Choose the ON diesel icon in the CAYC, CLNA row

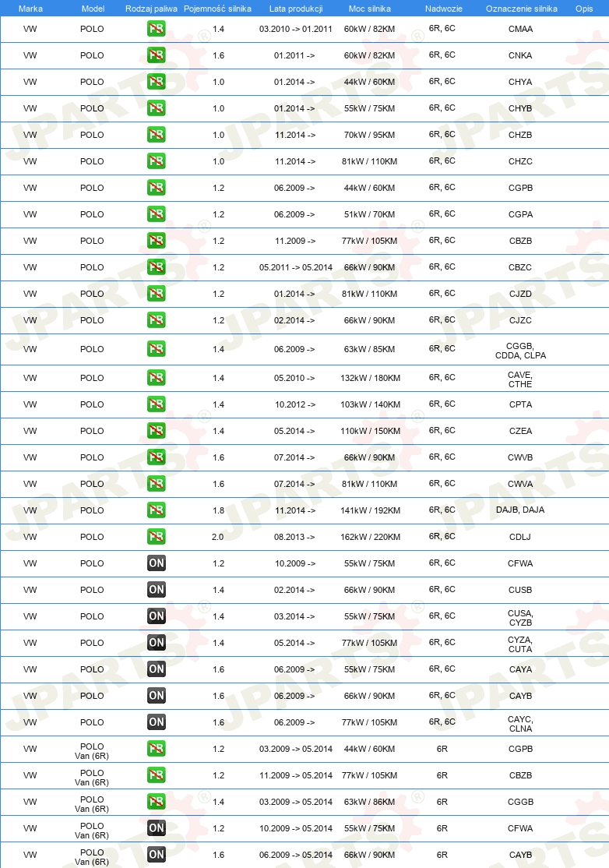coord(157,722)
